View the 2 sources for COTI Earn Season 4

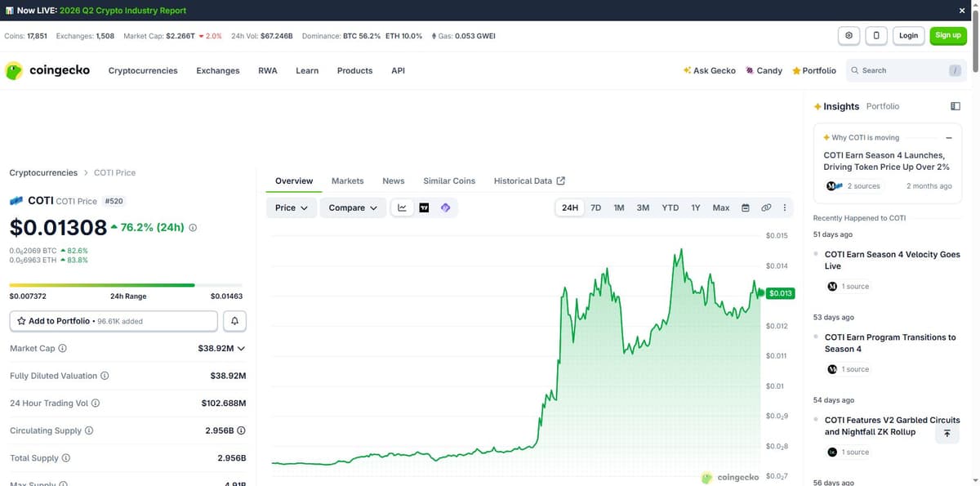coord(853,186)
